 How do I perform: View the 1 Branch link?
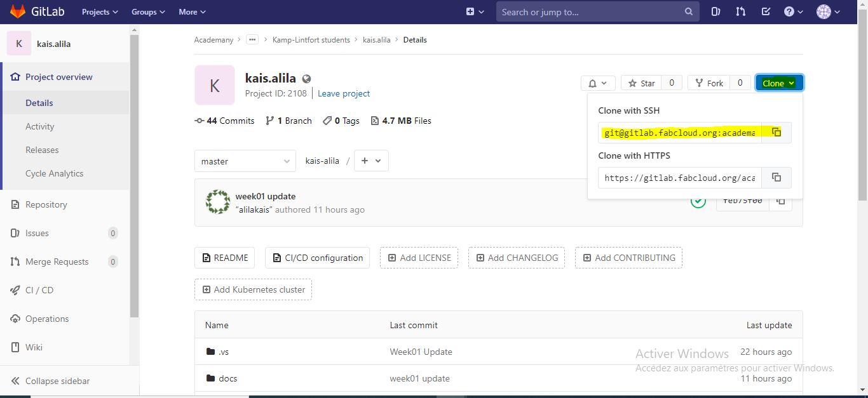pos(288,121)
